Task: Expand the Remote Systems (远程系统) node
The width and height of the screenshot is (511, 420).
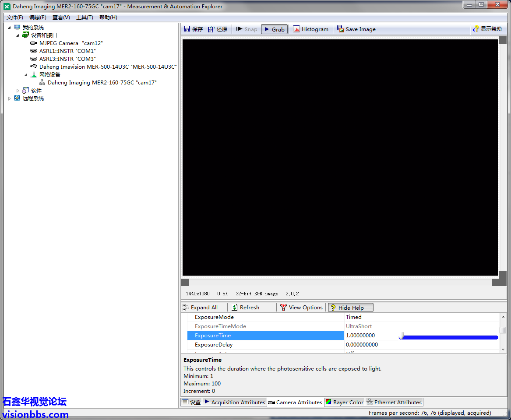Action: point(10,98)
